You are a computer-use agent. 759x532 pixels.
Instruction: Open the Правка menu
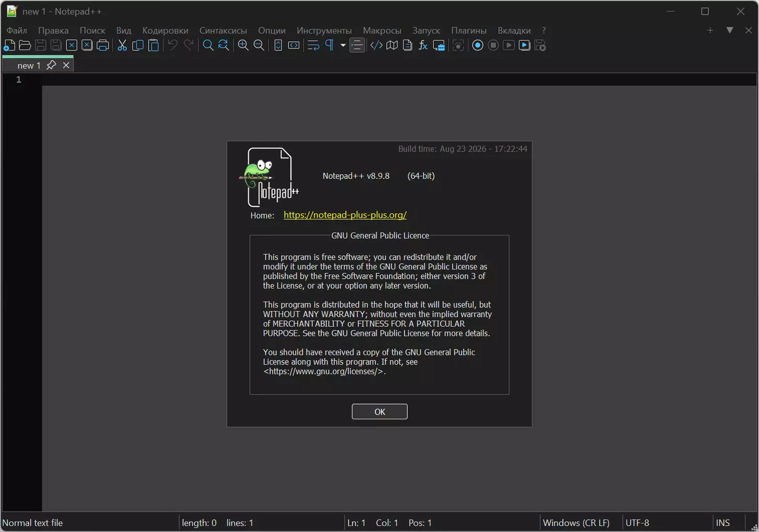53,30
